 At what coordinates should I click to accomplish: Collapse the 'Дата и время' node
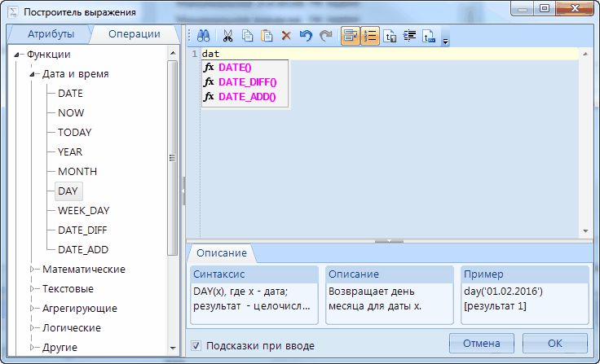pyautogui.click(x=33, y=73)
